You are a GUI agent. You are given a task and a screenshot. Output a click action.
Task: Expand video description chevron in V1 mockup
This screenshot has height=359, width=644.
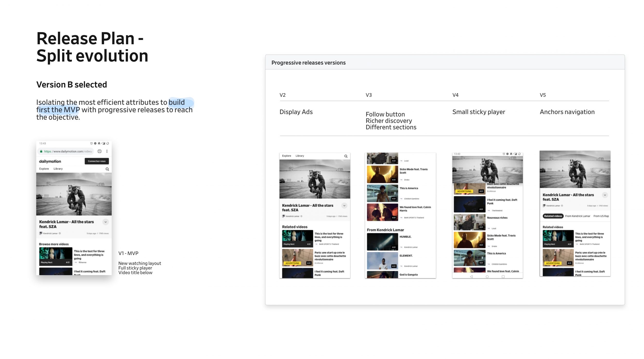click(x=106, y=222)
